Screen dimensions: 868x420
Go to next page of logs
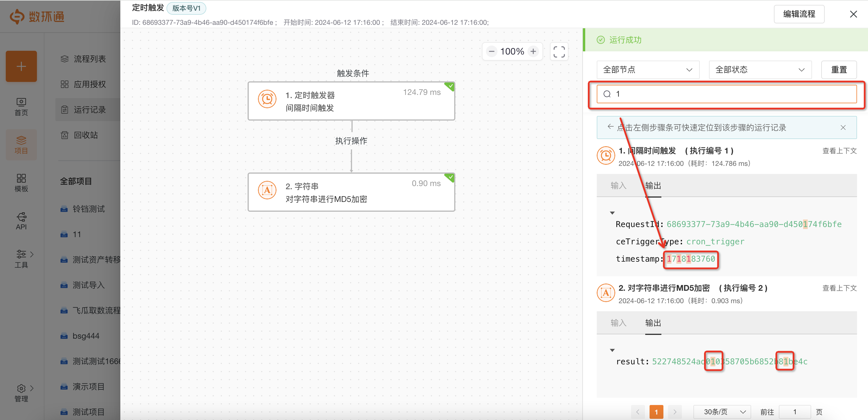(x=675, y=412)
